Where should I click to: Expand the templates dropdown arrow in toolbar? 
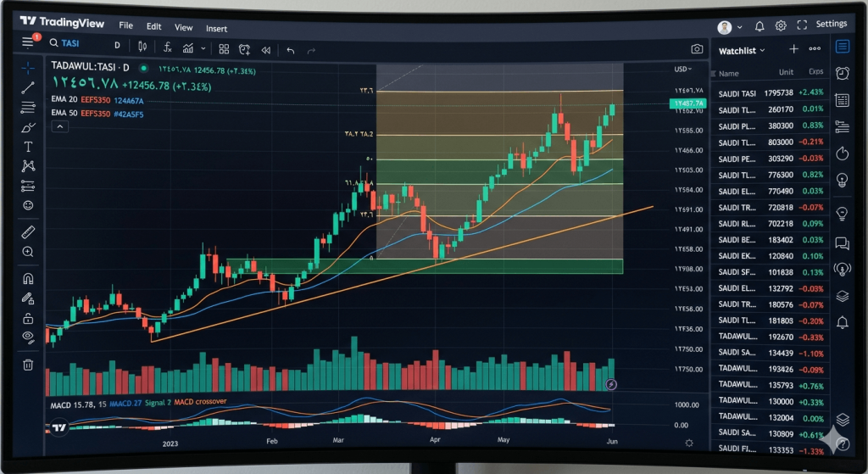tap(203, 48)
